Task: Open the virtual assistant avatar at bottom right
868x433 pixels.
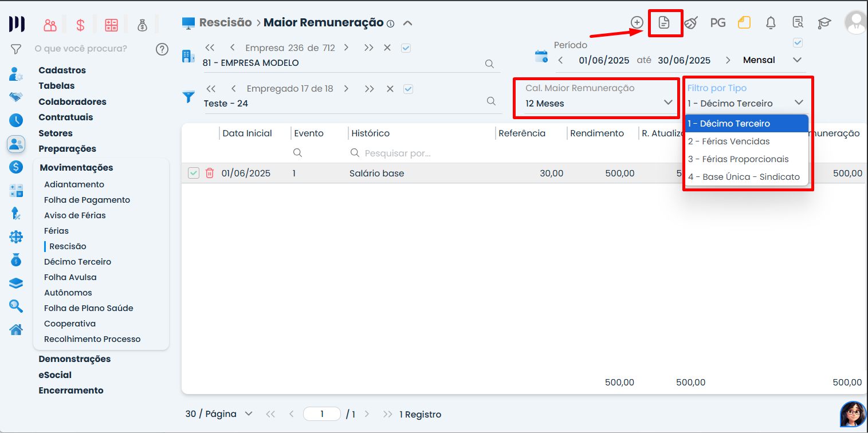Action: click(x=853, y=414)
